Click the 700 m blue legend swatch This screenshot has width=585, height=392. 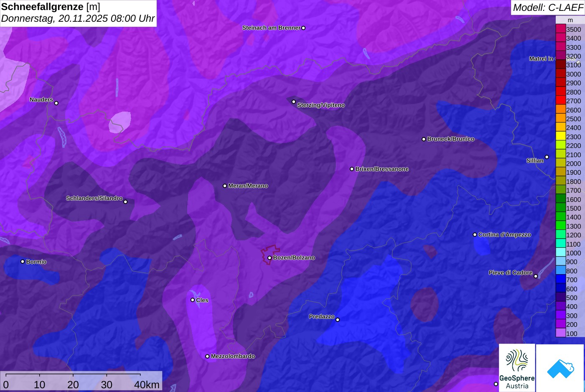tap(561, 280)
